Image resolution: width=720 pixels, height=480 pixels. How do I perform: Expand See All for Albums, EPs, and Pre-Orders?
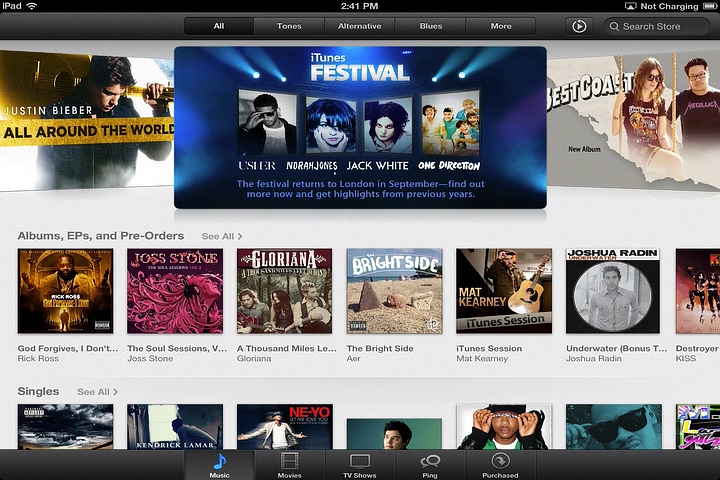pyautogui.click(x=222, y=236)
